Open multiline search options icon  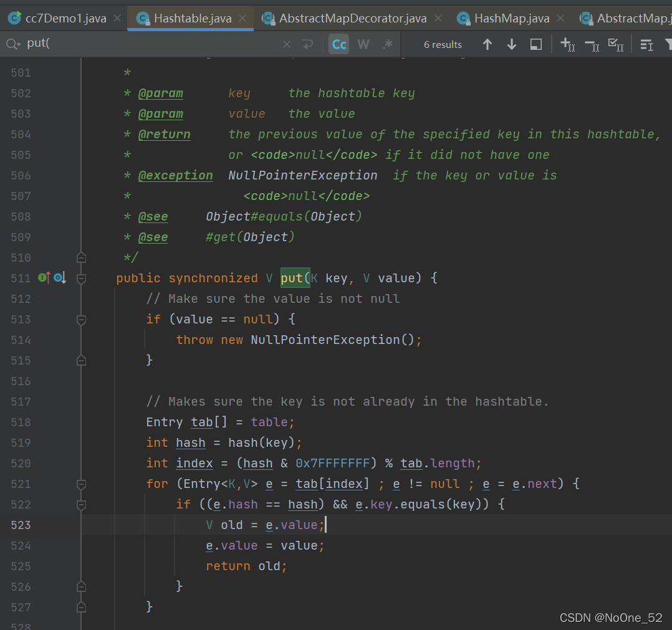click(646, 44)
